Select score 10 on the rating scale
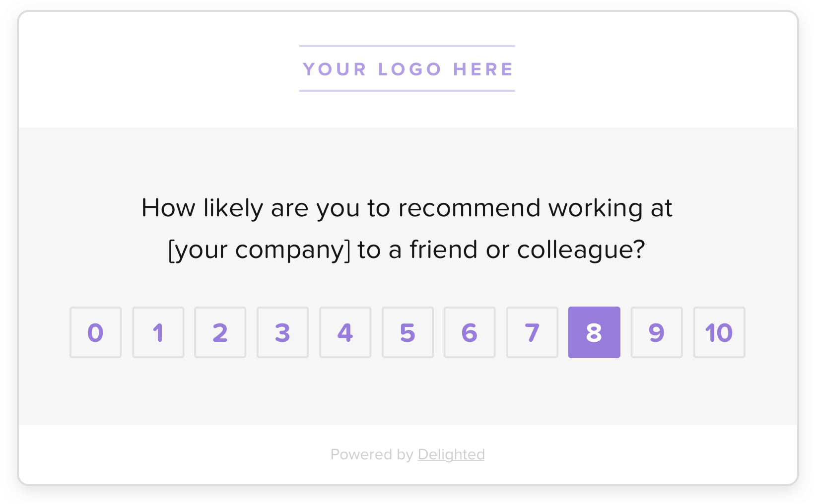The image size is (816, 504). click(719, 332)
